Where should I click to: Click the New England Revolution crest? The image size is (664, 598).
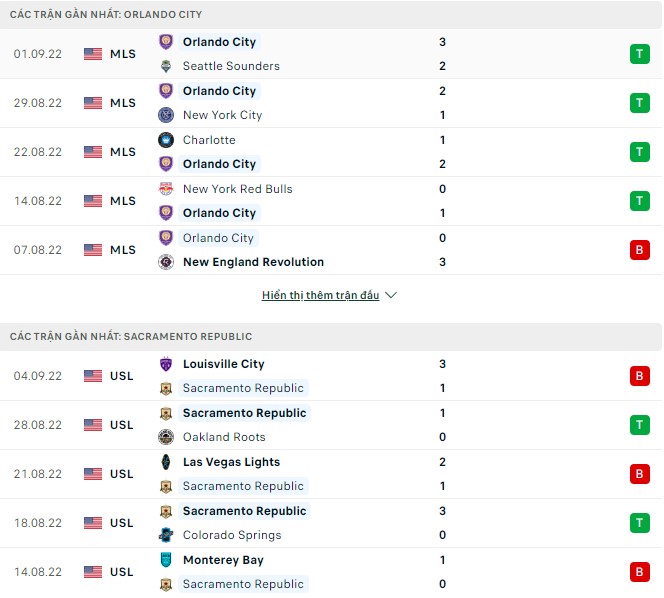click(166, 262)
